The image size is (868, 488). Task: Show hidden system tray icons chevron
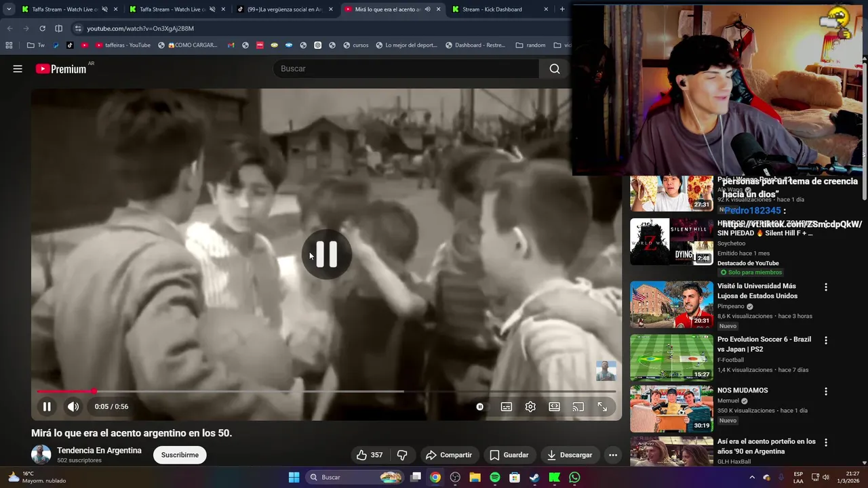(751, 477)
